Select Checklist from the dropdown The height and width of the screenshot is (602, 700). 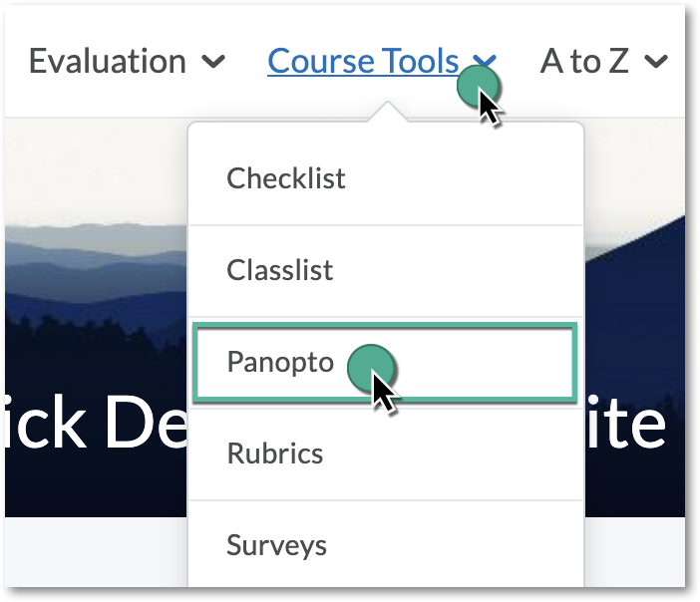click(x=286, y=179)
